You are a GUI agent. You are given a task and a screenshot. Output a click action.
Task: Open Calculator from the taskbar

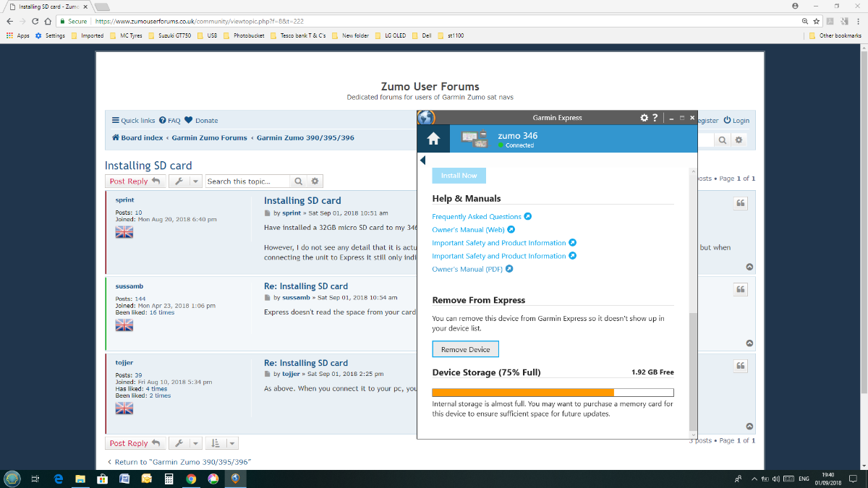[x=169, y=479]
